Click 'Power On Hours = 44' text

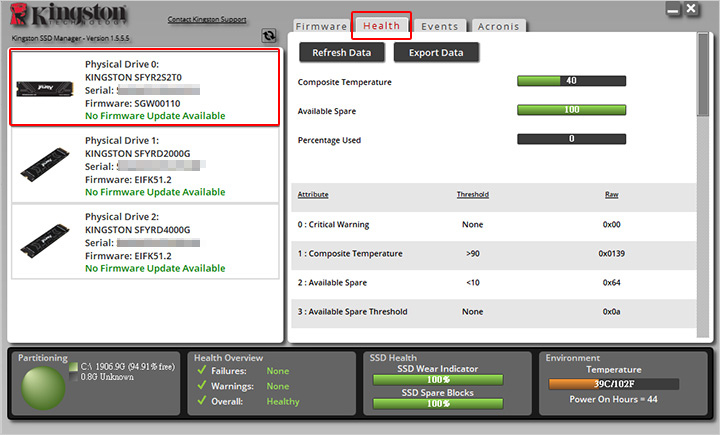pos(613,399)
